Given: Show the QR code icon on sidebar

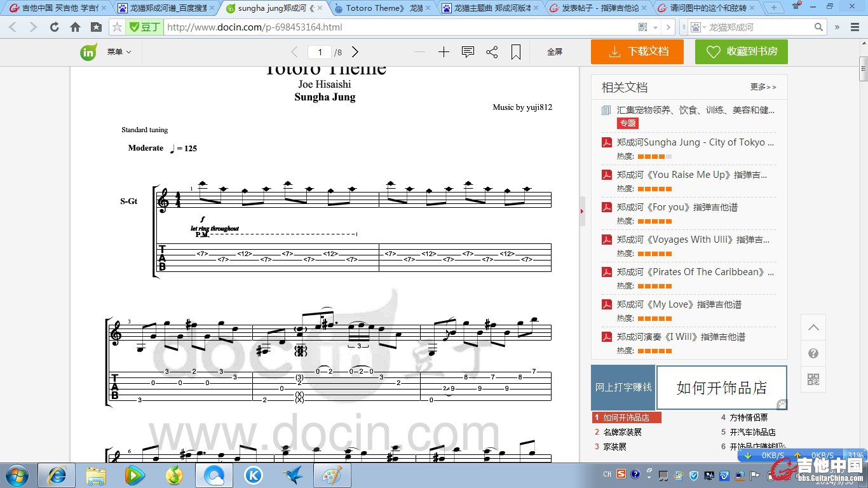Looking at the screenshot, I should (813, 379).
